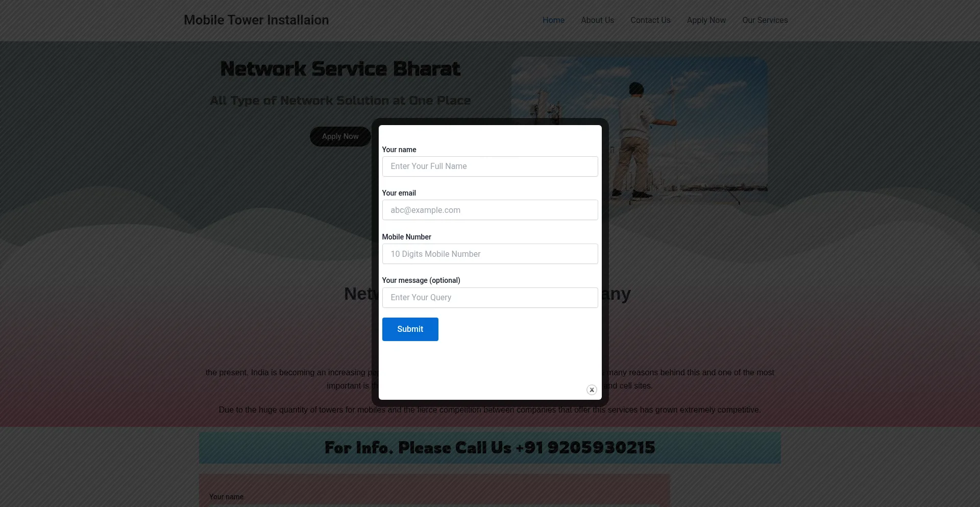
Task: Click the abc@example.com email field
Action: [489, 210]
